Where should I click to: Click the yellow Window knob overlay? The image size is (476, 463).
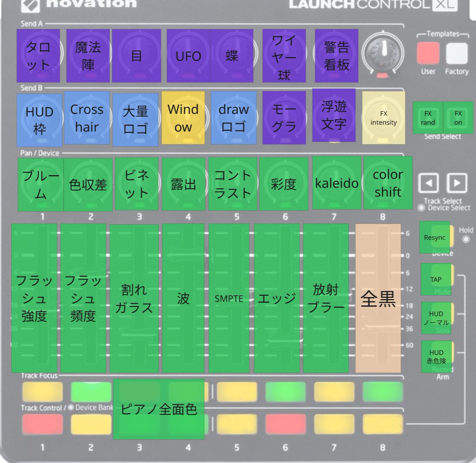coord(183,118)
